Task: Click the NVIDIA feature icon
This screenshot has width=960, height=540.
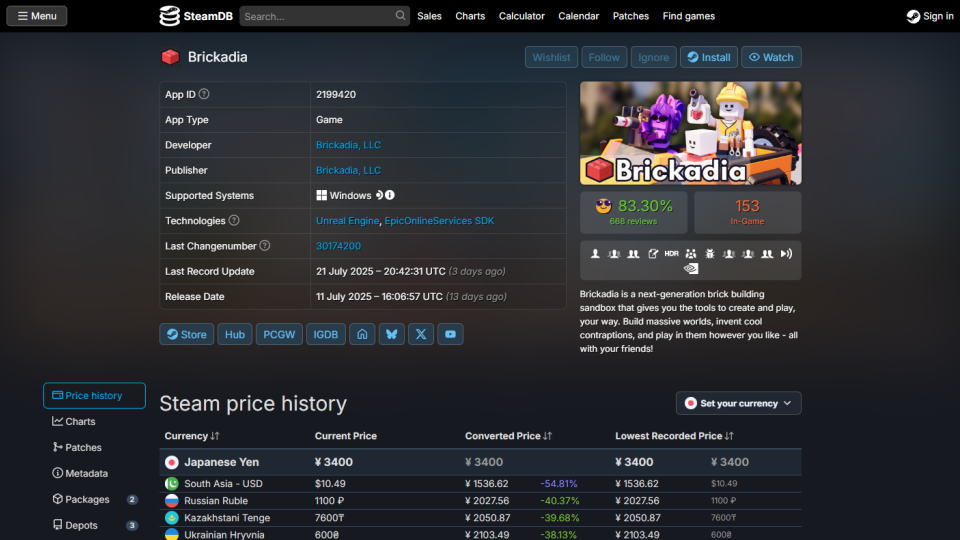Action: click(x=691, y=268)
